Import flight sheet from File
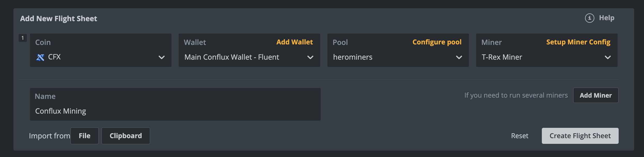Image resolution: width=644 pixels, height=157 pixels. tap(84, 136)
